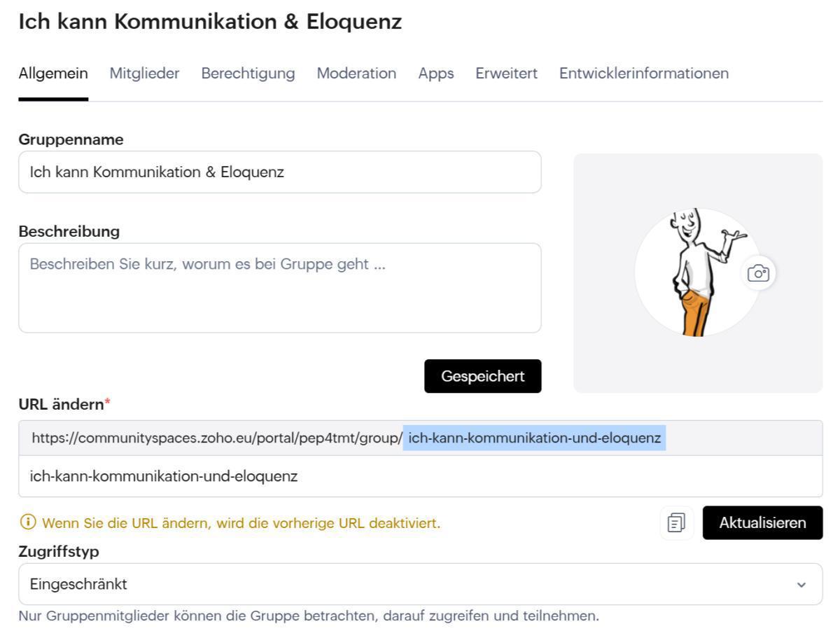The width and height of the screenshot is (840, 631).
Task: Click the highlighted URL segment
Action: 534,438
